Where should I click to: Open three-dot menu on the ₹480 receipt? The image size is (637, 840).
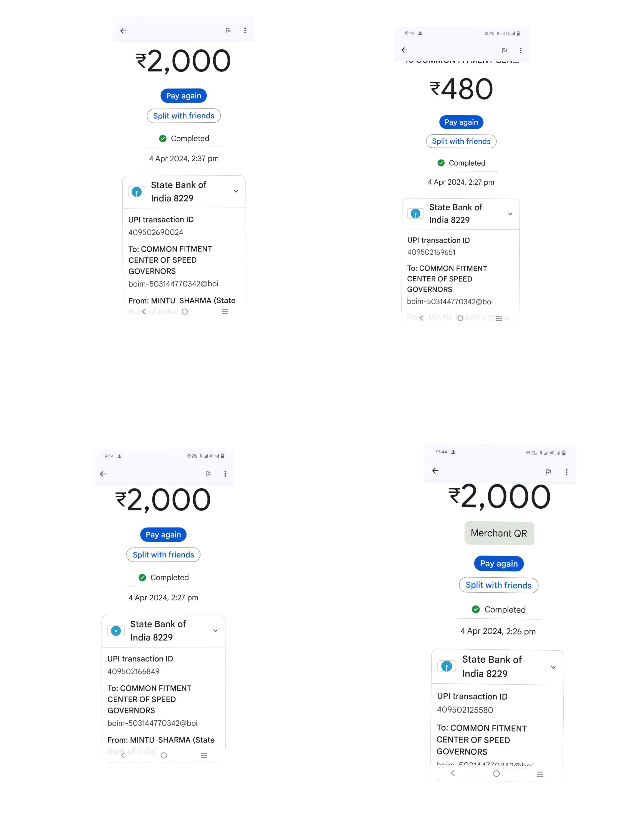520,50
